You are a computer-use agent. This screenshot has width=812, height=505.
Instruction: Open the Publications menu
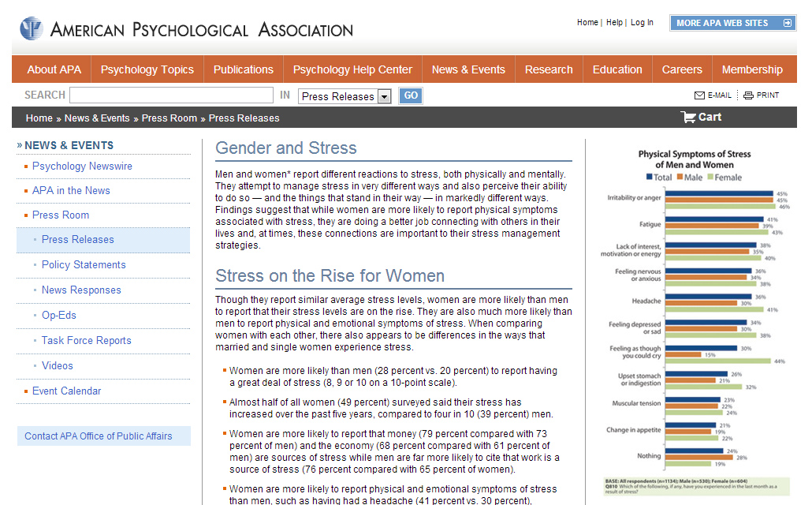[x=244, y=69]
